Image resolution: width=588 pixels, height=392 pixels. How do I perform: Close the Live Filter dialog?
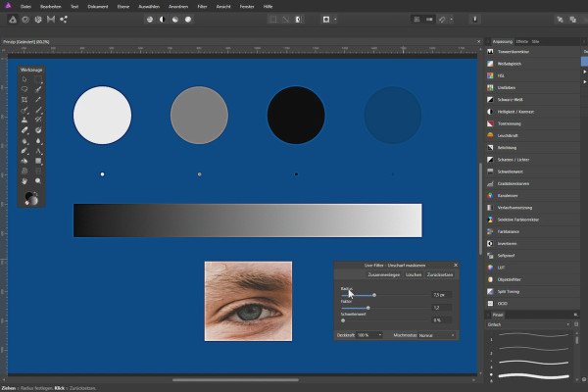456,266
